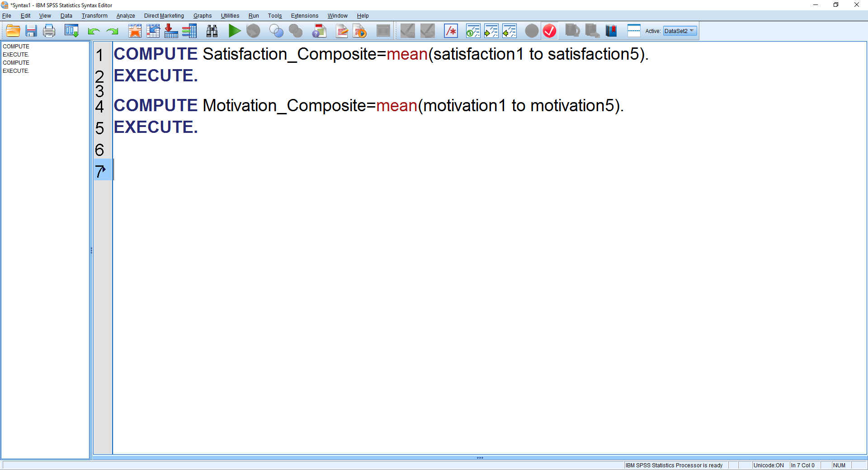
Task: Open the Active DataSet2 dropdown
Action: [680, 31]
